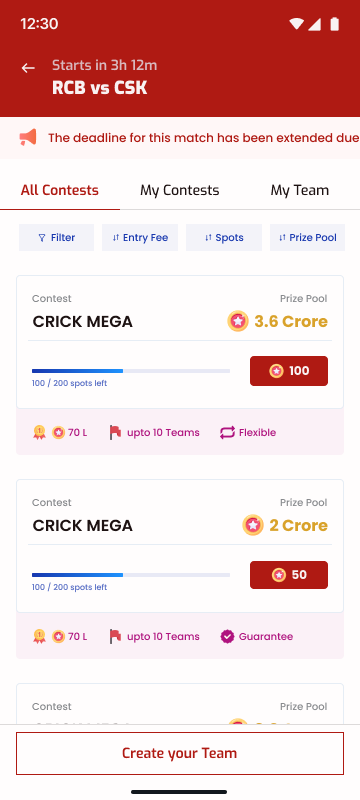Switch to the My Team tab
Screen dimensions: 360x800
click(x=300, y=190)
